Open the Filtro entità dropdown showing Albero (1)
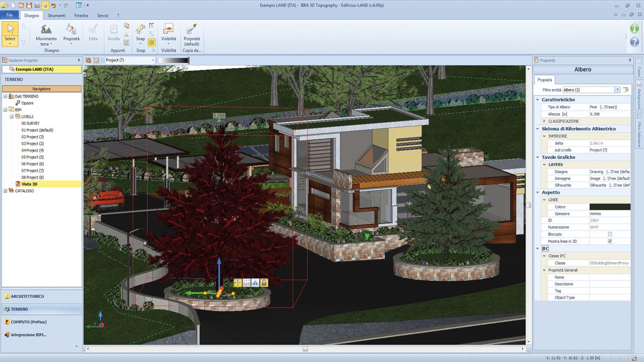 (x=617, y=89)
